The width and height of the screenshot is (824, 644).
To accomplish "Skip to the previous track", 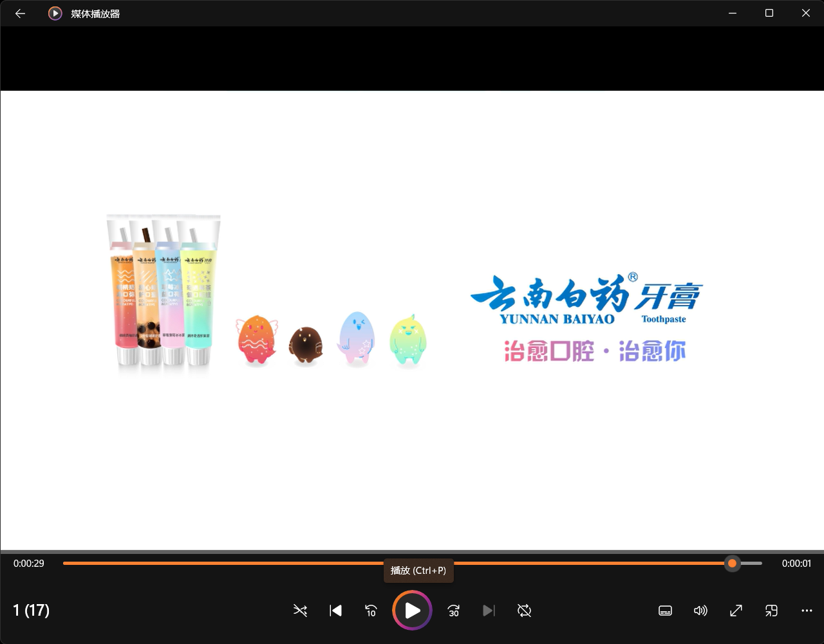I will (x=335, y=611).
